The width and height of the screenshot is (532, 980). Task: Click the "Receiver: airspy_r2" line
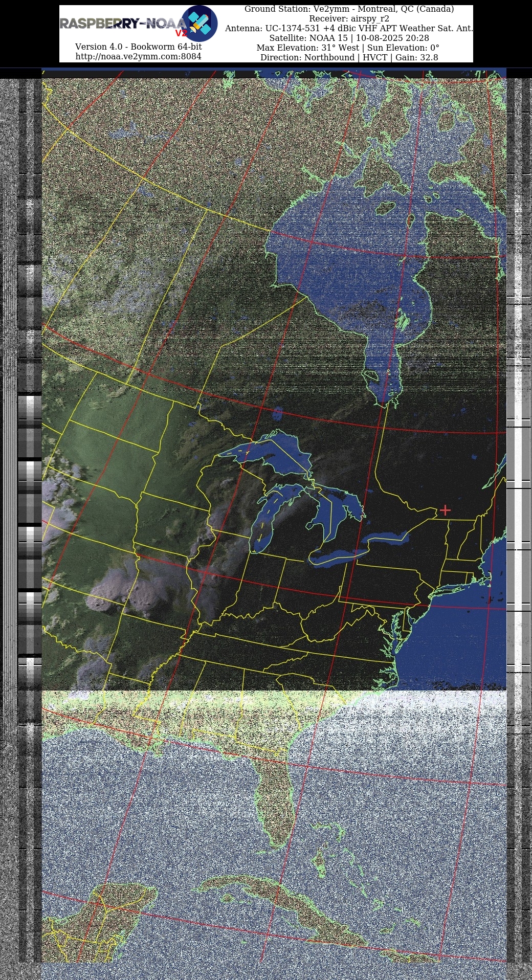[349, 19]
